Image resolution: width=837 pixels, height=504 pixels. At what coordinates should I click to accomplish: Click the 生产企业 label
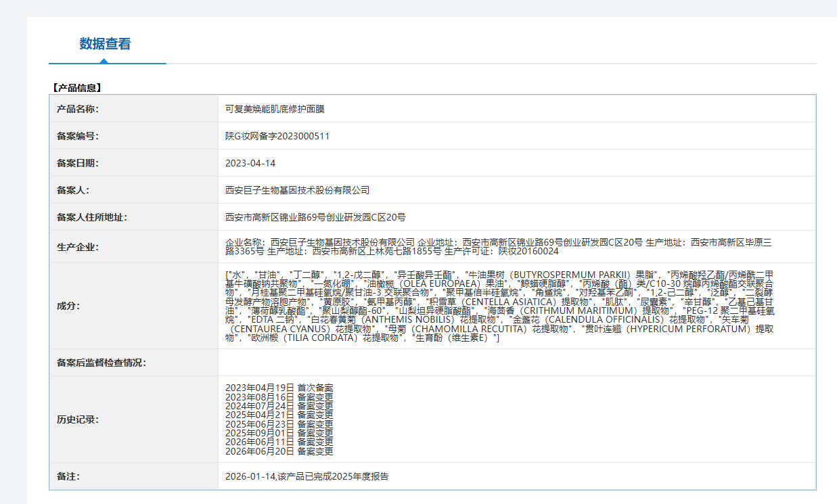click(78, 247)
